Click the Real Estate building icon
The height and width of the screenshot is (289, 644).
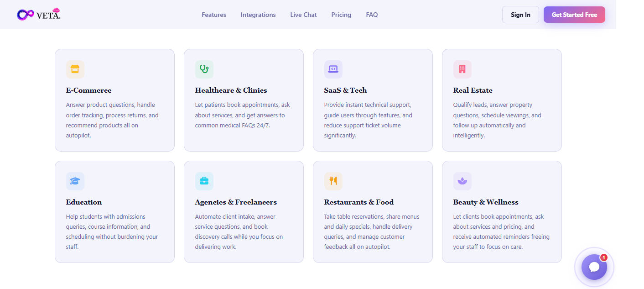pos(462,69)
